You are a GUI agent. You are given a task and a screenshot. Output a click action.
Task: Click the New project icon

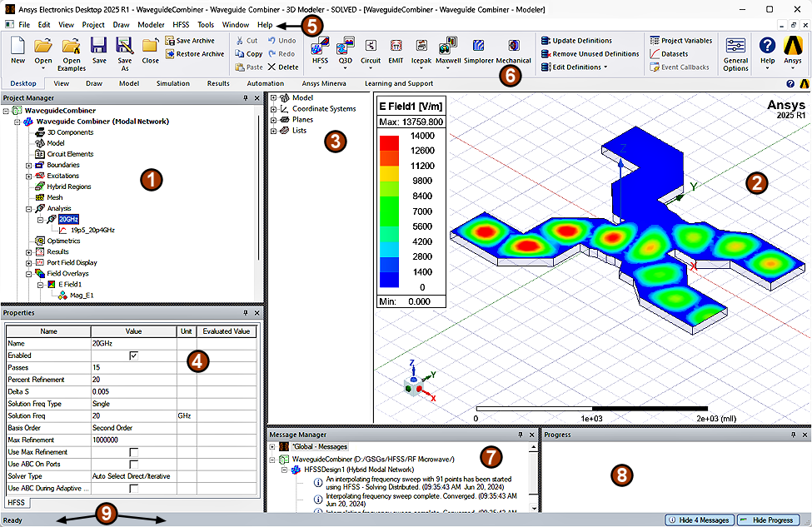(x=17, y=51)
